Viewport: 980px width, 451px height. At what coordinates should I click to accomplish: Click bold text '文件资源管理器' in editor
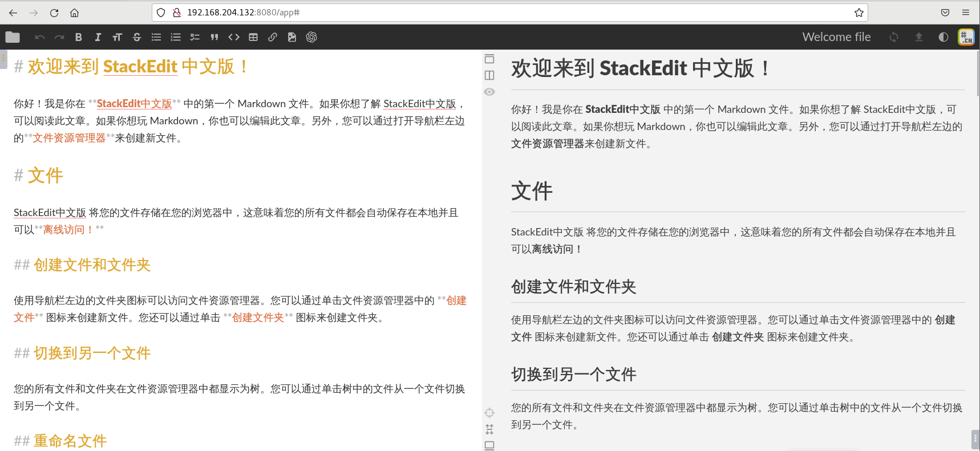tap(69, 138)
